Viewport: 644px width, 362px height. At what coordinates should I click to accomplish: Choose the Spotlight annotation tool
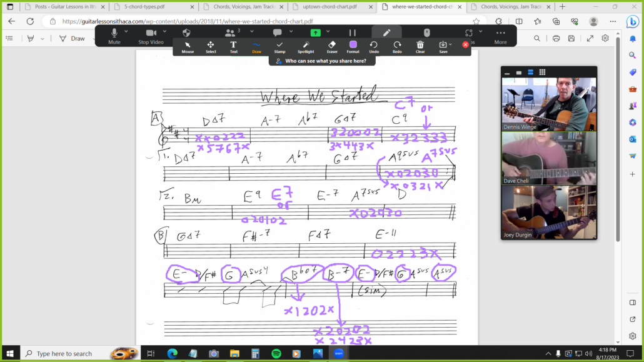click(306, 46)
